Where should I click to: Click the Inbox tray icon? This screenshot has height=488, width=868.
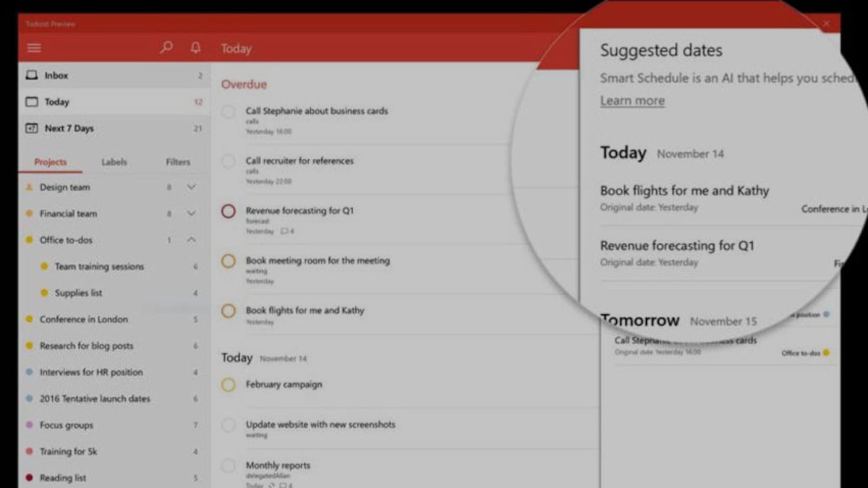tap(31, 75)
